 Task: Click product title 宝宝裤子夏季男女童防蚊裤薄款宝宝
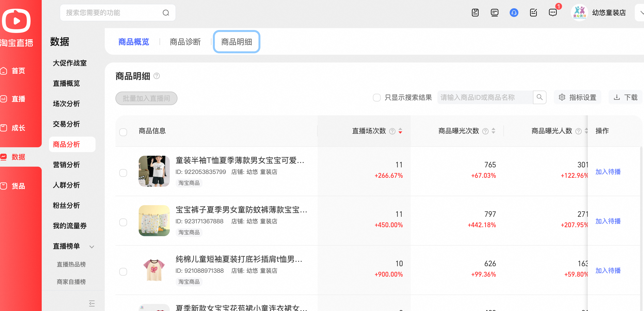pyautogui.click(x=241, y=210)
